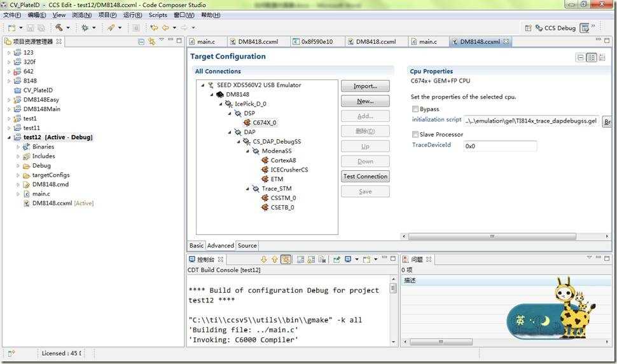Click the Test Connection button
Screen dimensions: 617x364
coord(365,177)
